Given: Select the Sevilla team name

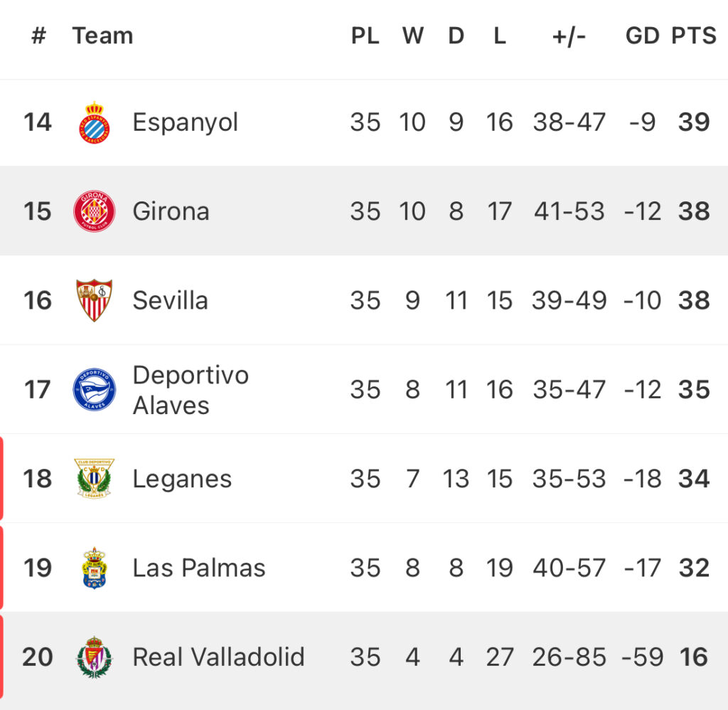Looking at the screenshot, I should click(170, 300).
